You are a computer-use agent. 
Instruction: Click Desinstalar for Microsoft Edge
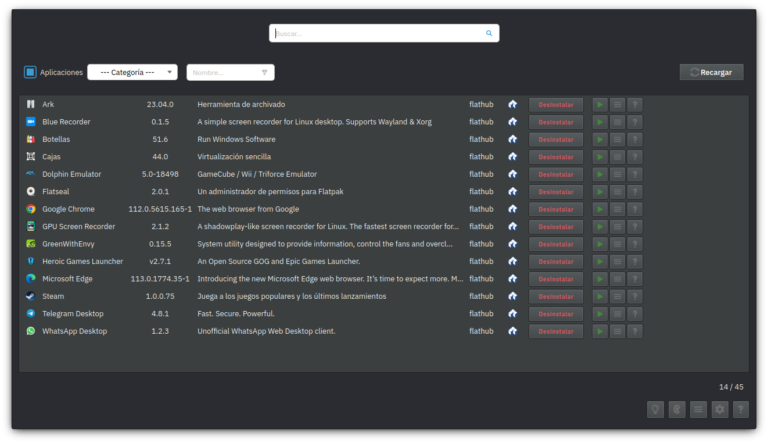coord(555,279)
